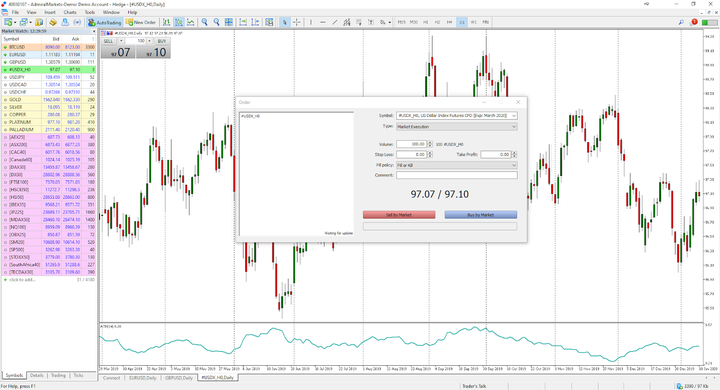Open the Data Window toolbar icon

coord(53,22)
